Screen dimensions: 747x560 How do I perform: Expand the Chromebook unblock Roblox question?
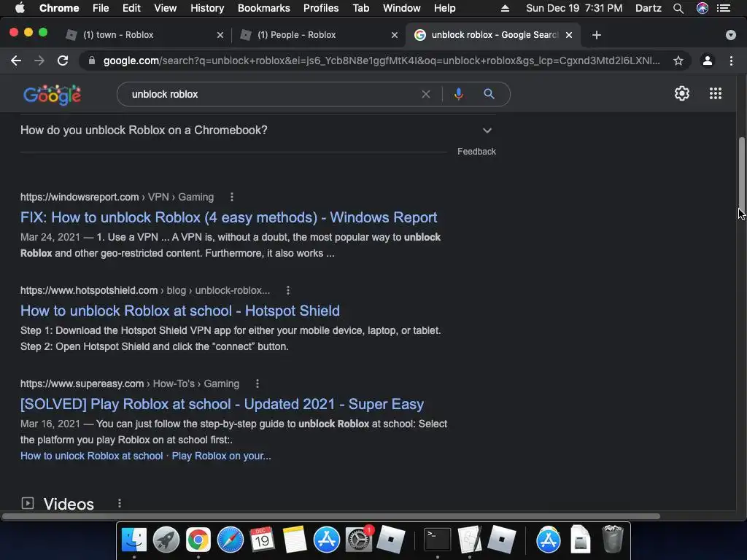[x=258, y=130]
